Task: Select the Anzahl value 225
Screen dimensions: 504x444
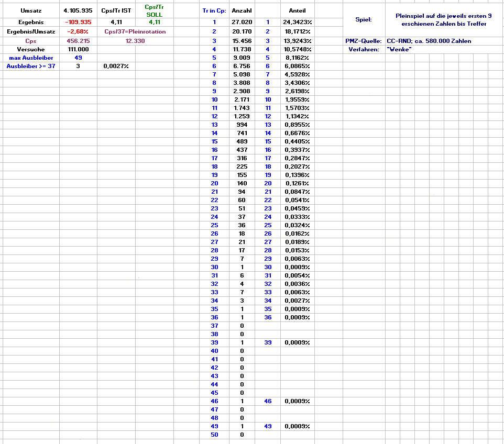Action: pyautogui.click(x=242, y=167)
